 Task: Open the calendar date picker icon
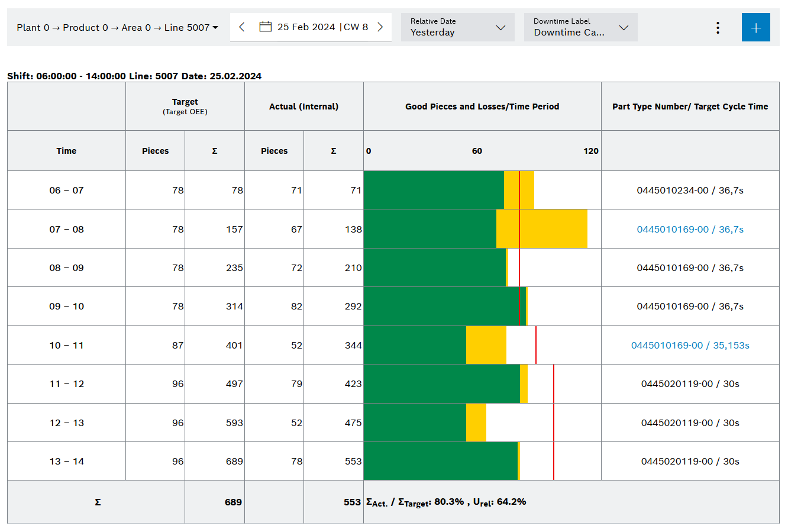point(266,27)
